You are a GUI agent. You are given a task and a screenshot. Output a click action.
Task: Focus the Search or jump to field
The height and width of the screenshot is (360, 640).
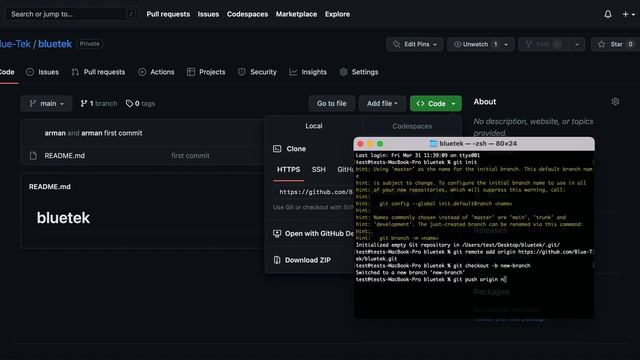pos(71,14)
